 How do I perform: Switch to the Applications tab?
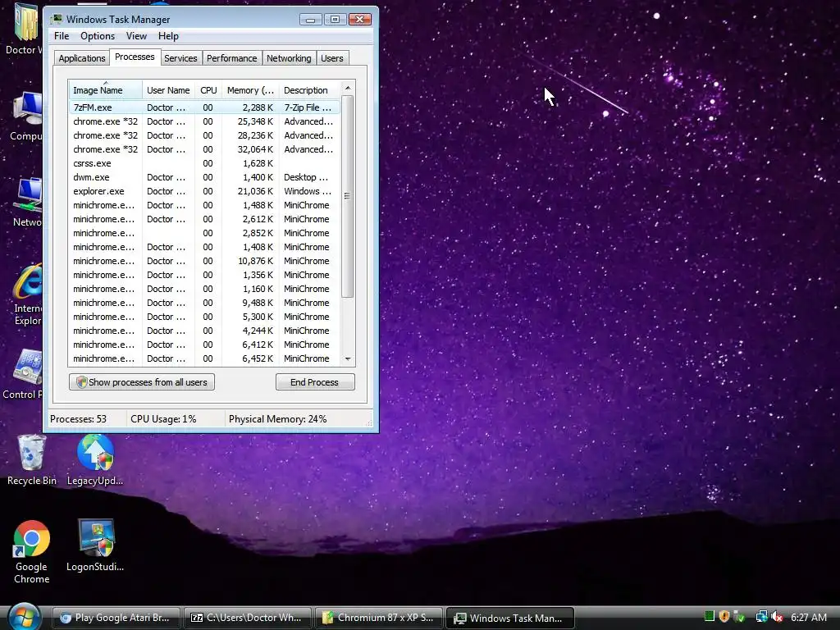82,58
